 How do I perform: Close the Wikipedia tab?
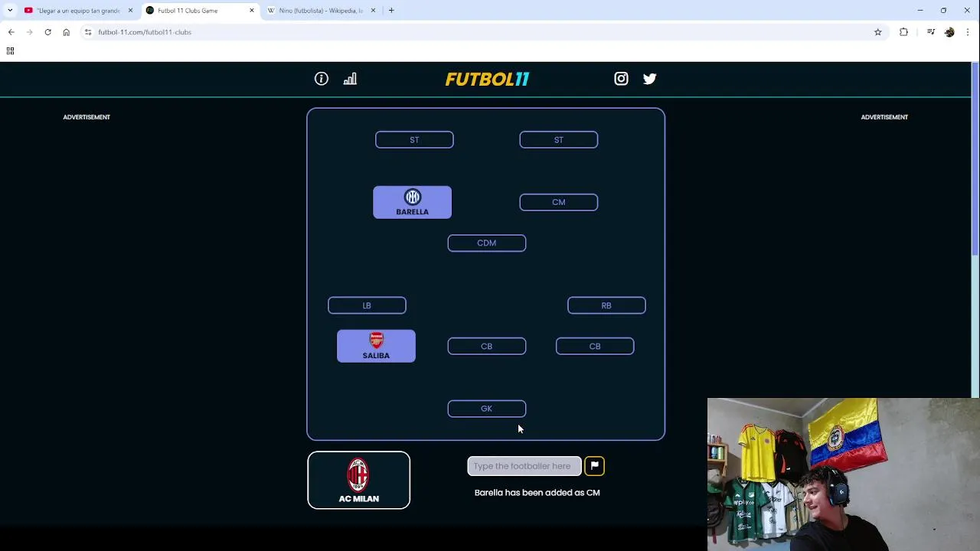point(373,11)
